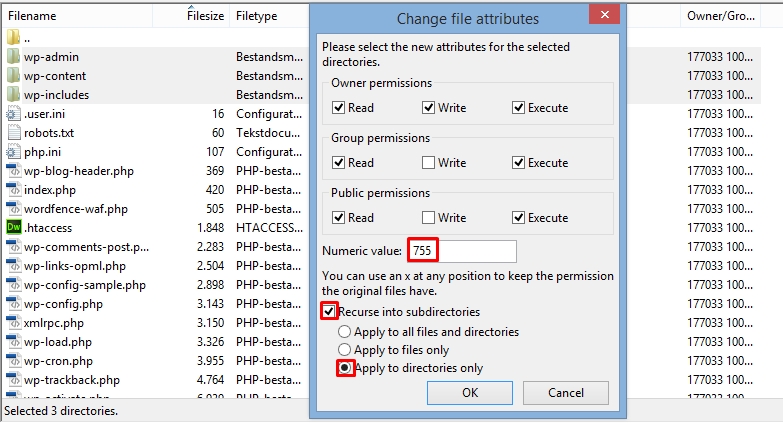Select Apply to files only option

point(344,350)
